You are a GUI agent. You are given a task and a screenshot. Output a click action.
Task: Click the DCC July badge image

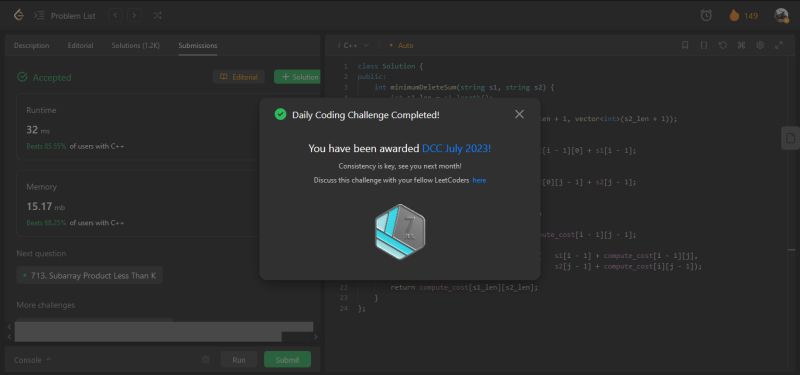[400, 232]
